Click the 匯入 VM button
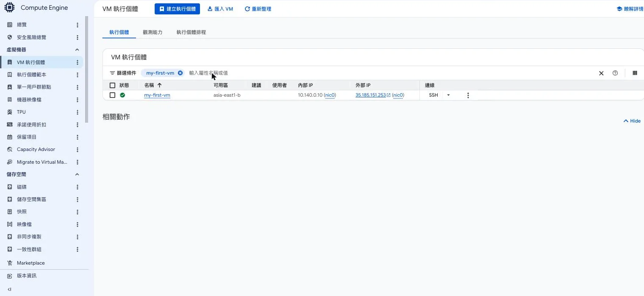Viewport: 644px width, 296px height. 220,9
